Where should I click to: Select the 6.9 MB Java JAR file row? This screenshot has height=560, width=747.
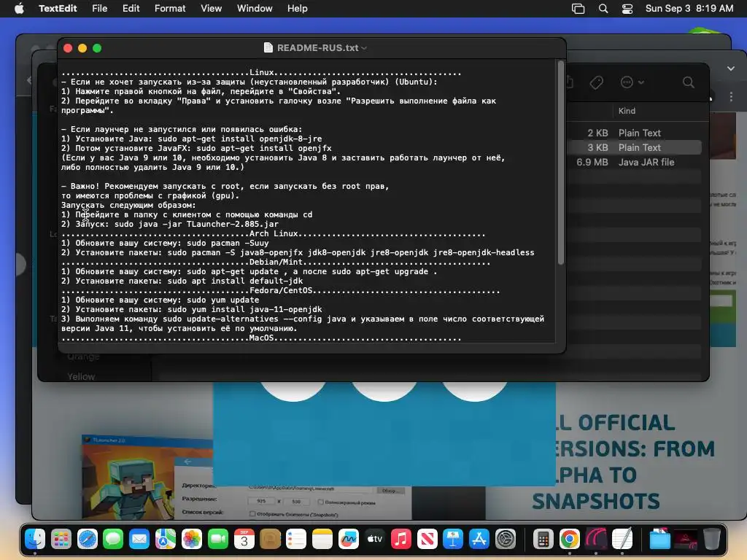tap(634, 163)
